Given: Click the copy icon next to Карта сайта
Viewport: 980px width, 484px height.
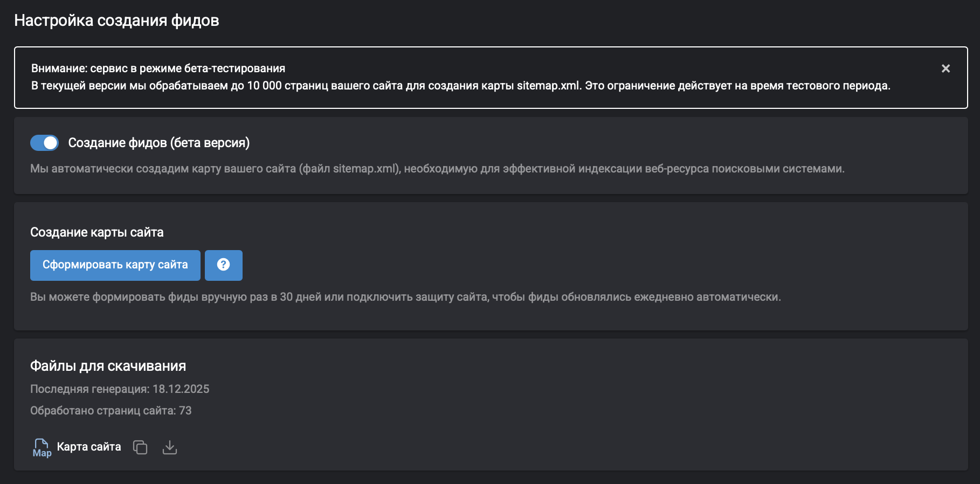Looking at the screenshot, I should [x=141, y=447].
